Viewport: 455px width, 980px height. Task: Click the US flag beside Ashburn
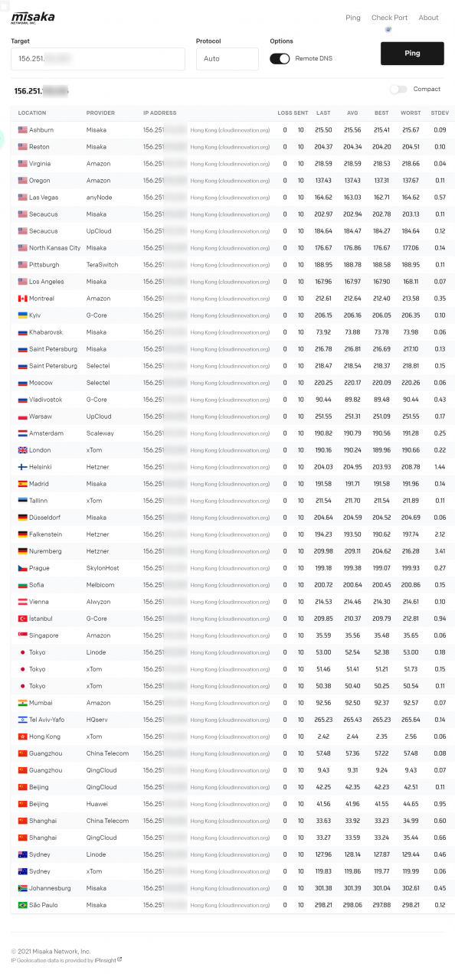pos(23,130)
